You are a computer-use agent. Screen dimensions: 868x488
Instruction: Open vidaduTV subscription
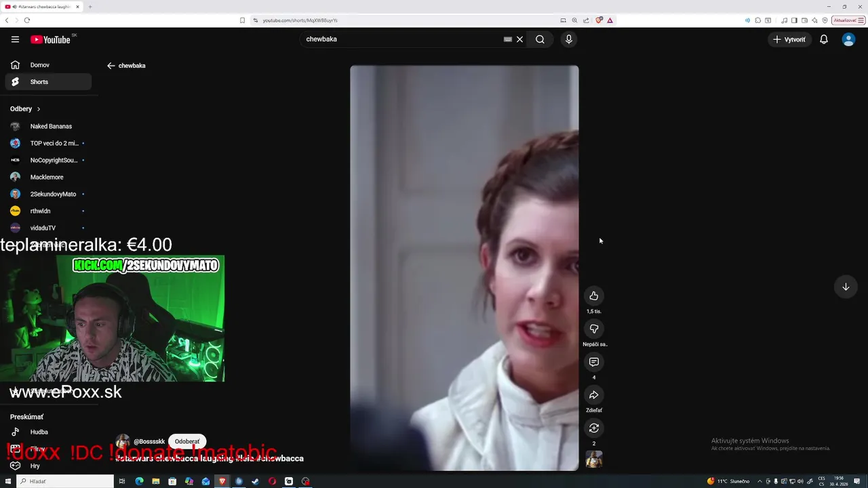pyautogui.click(x=48, y=228)
